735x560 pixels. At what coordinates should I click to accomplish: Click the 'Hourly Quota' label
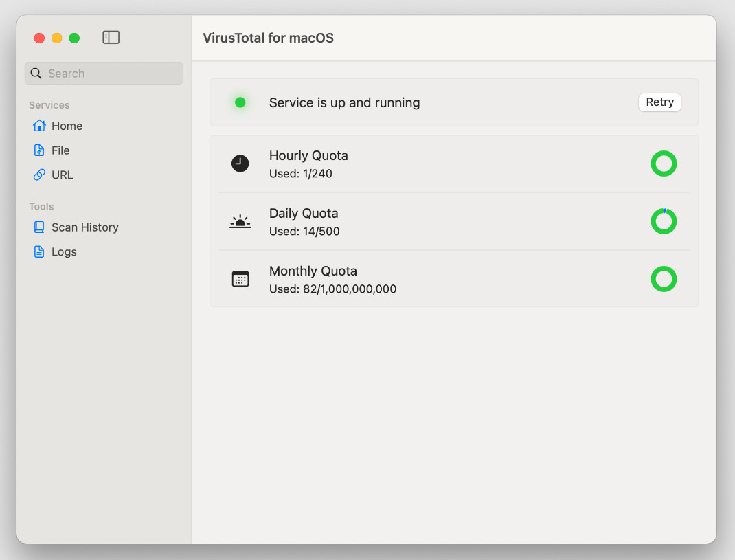click(x=308, y=155)
